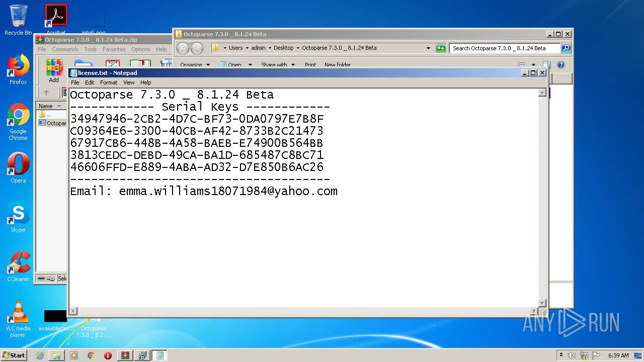The image size is (644, 362).
Task: Click Internet Explorer in the taskbar
Action: point(40,355)
